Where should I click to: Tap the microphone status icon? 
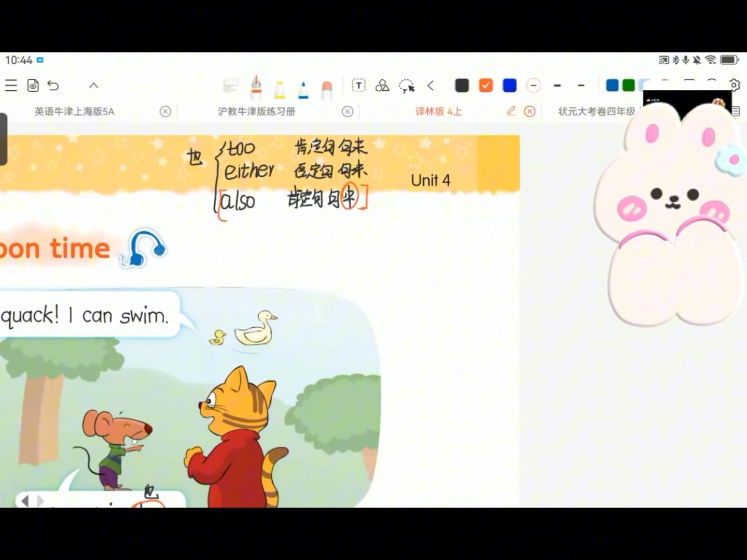pyautogui.click(x=686, y=60)
